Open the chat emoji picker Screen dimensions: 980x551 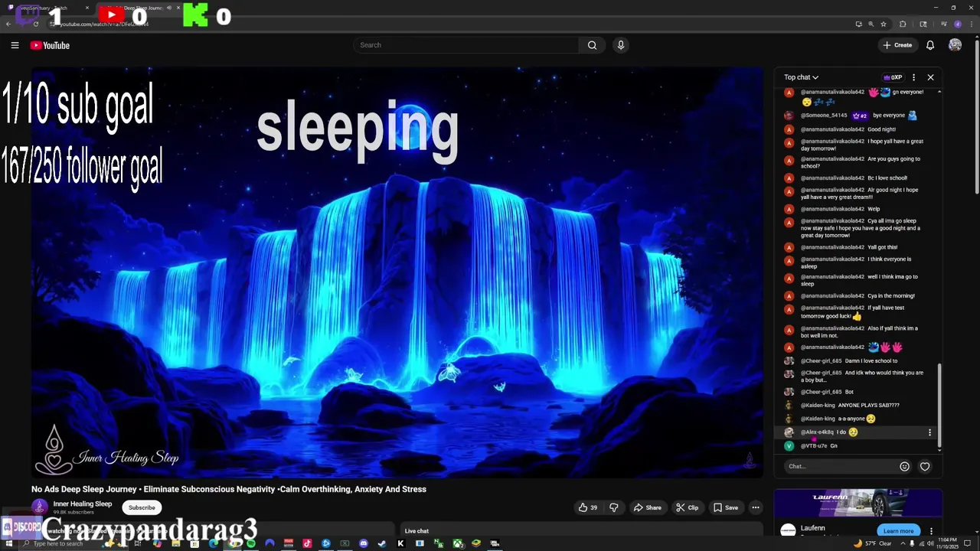point(904,466)
